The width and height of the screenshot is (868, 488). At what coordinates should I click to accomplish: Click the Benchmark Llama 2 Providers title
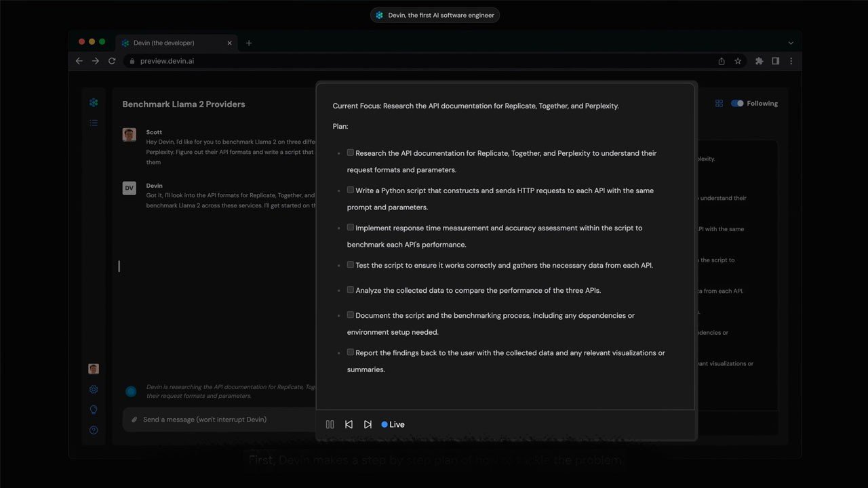pyautogui.click(x=184, y=104)
